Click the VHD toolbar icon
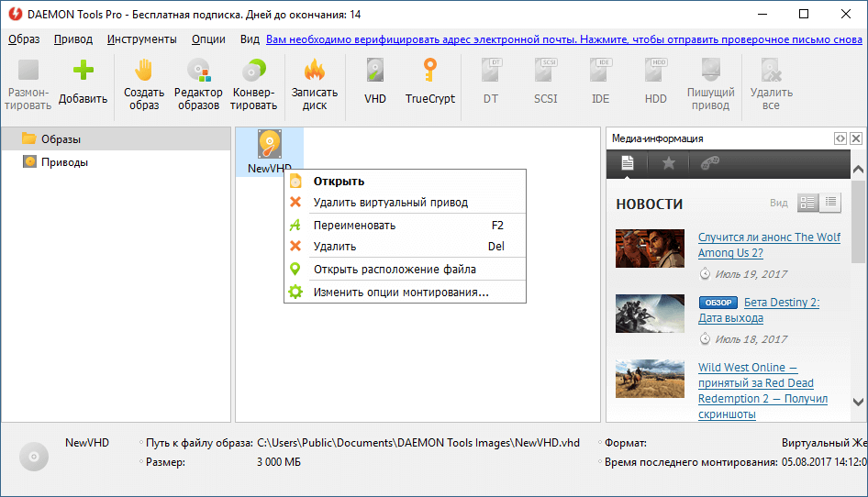Image resolution: width=868 pixels, height=497 pixels. click(x=374, y=71)
